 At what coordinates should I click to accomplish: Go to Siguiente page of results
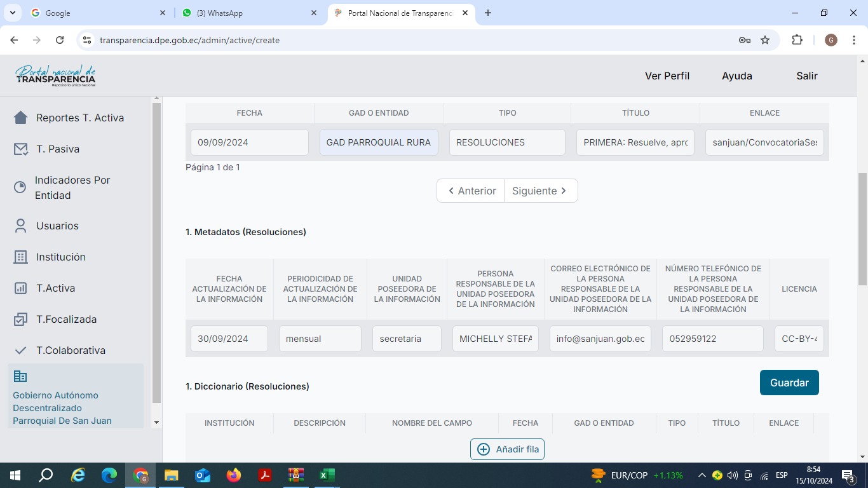pos(540,191)
